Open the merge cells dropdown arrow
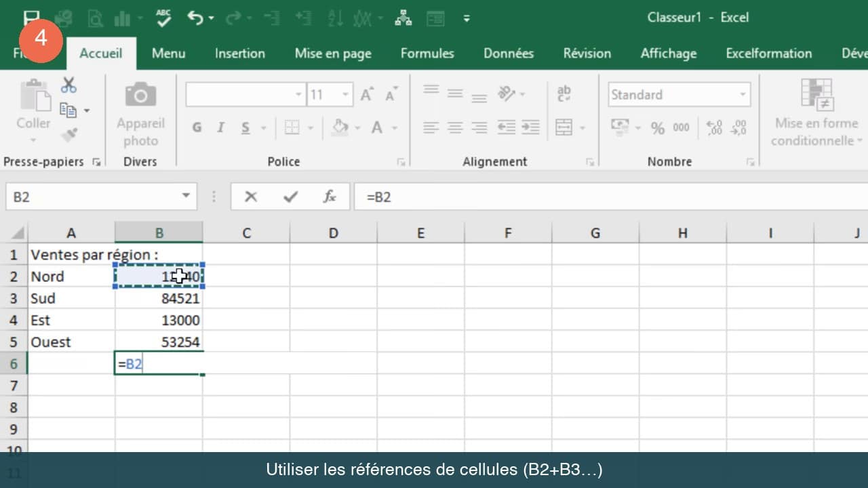 [582, 127]
